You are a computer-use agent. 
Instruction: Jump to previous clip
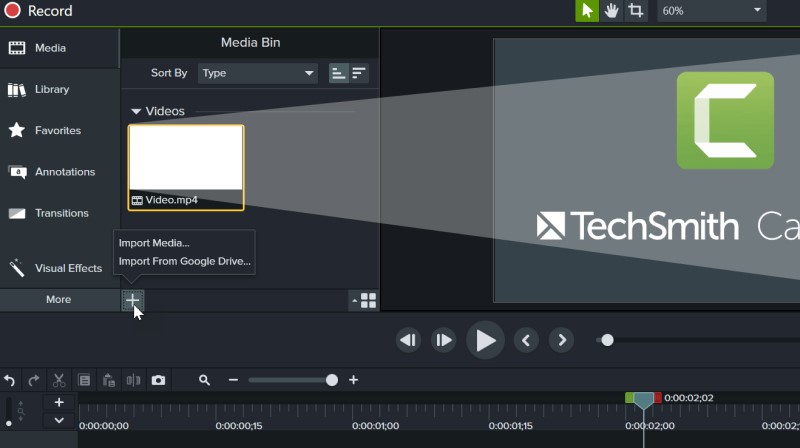[526, 340]
